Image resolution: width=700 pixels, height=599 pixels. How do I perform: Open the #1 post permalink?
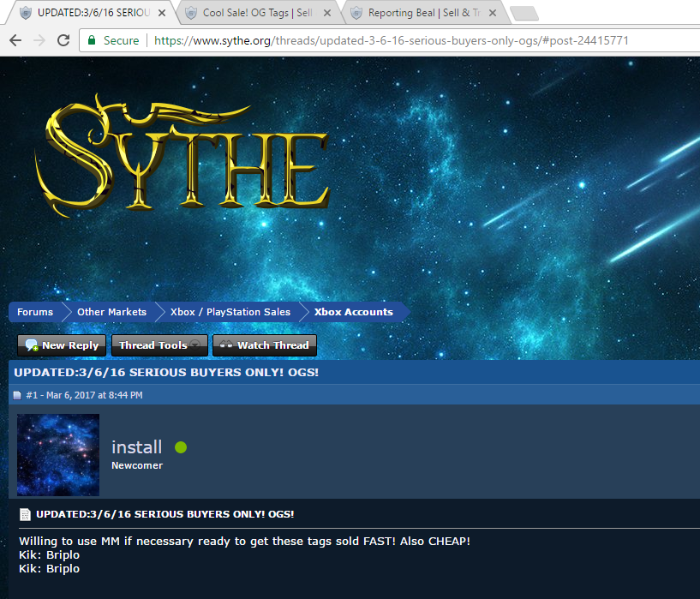[32, 395]
